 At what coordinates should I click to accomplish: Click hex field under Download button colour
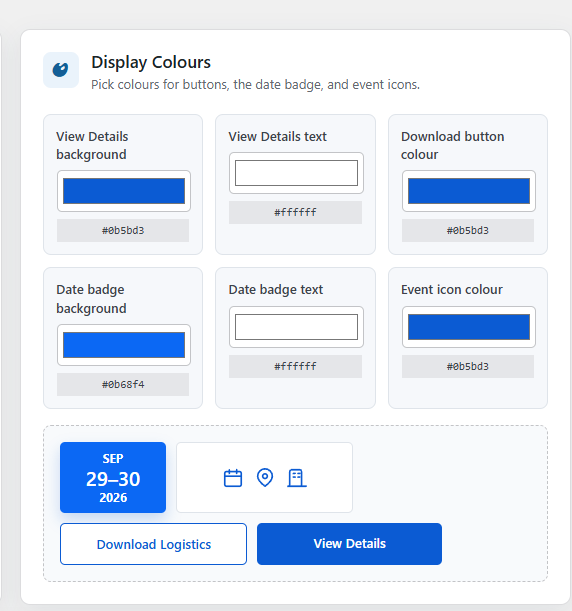468,231
